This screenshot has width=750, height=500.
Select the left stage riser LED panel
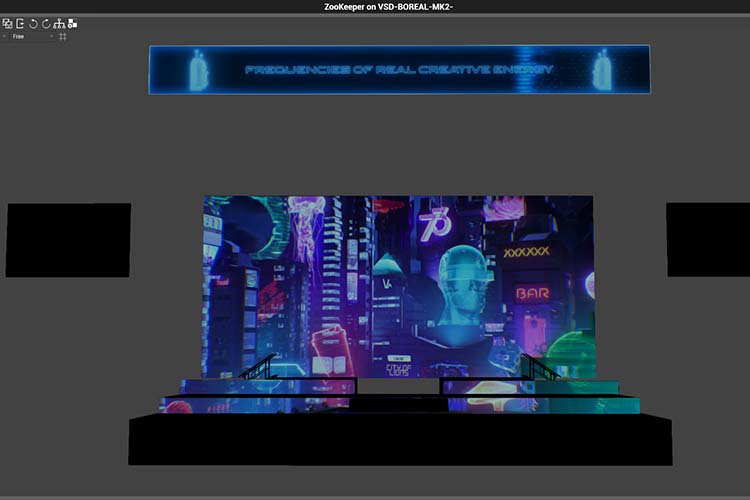click(258, 396)
